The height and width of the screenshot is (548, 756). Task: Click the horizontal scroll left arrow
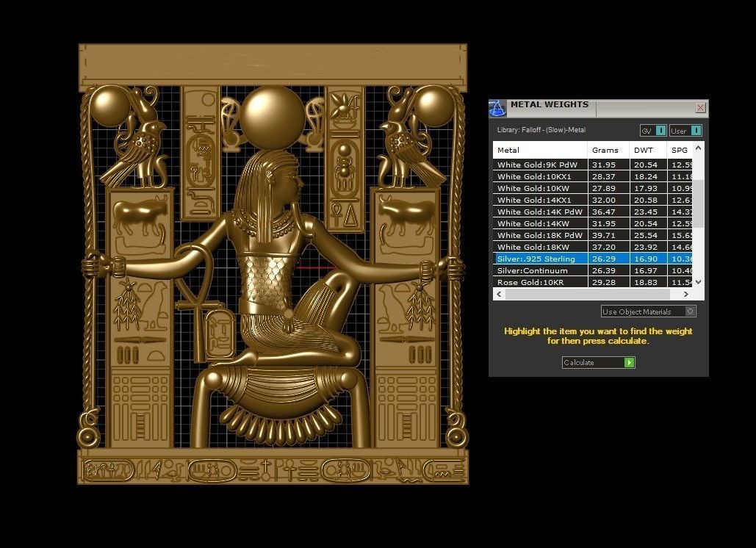coord(499,294)
